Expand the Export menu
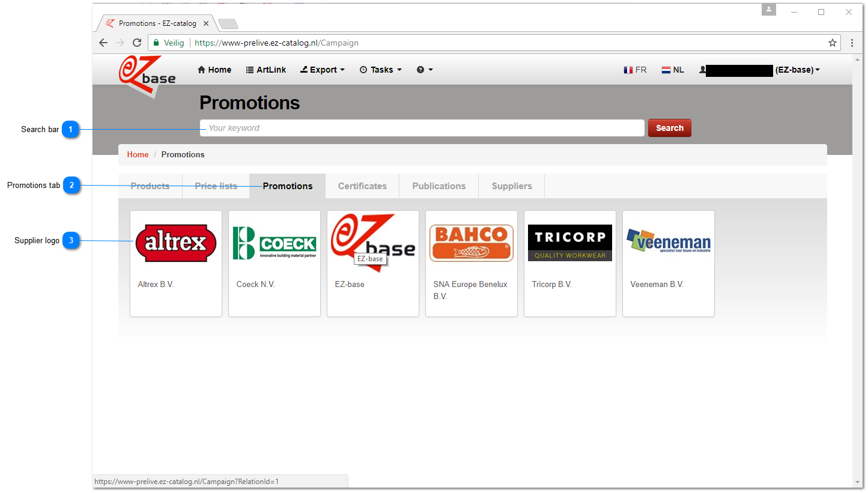The width and height of the screenshot is (868, 493). 323,70
